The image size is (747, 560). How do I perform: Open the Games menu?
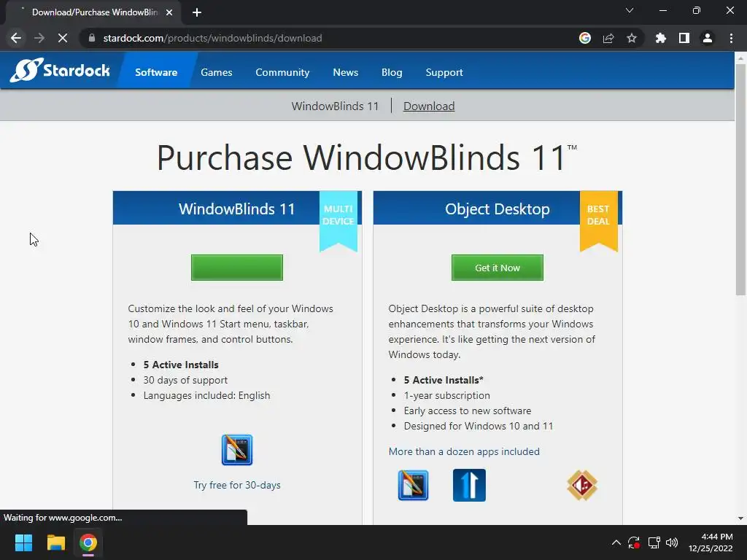216,72
